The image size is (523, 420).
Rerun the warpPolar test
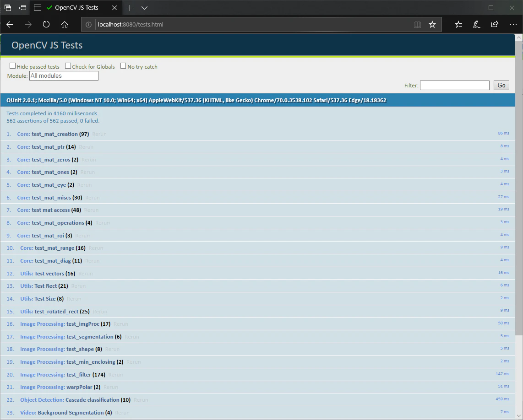(x=111, y=388)
